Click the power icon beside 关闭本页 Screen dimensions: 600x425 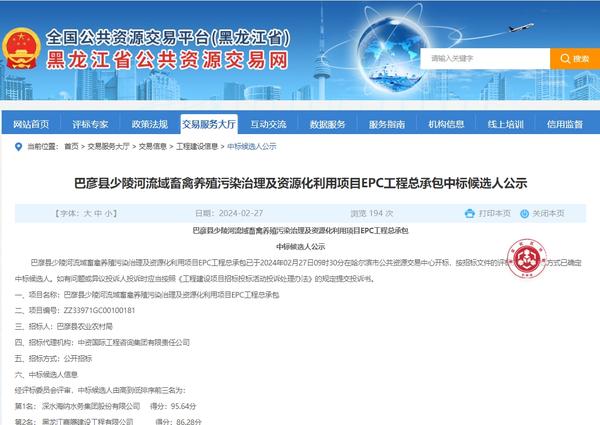(524, 213)
